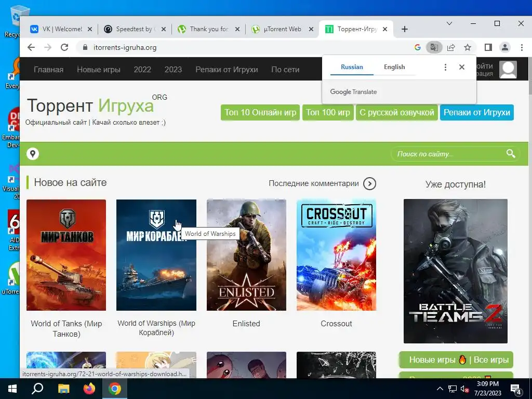Open 2022 in site navigation

(142, 70)
